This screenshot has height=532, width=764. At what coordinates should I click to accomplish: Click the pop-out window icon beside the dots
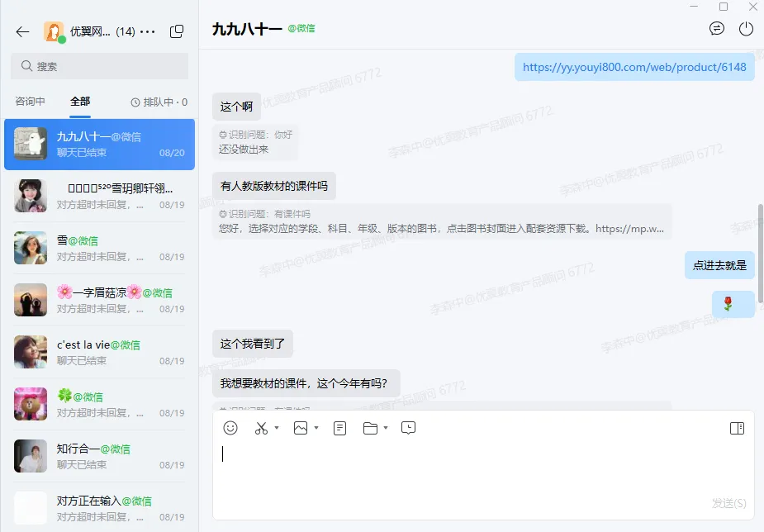[x=177, y=31]
